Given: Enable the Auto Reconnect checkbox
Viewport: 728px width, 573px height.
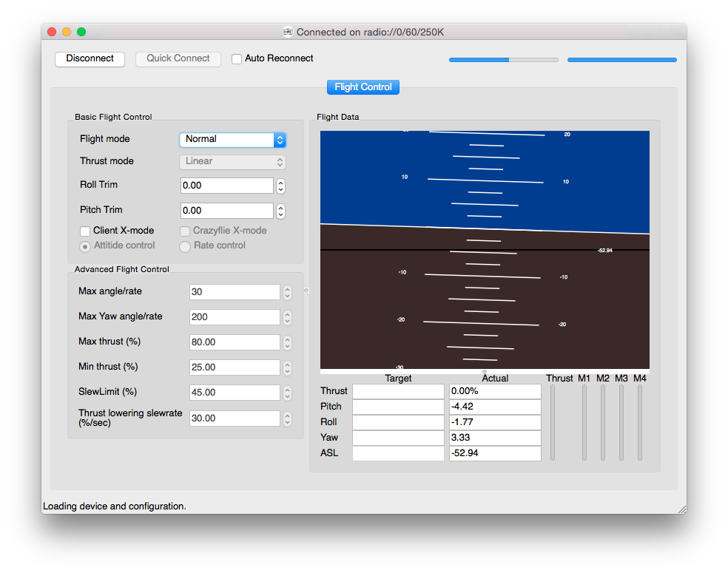Looking at the screenshot, I should point(237,59).
